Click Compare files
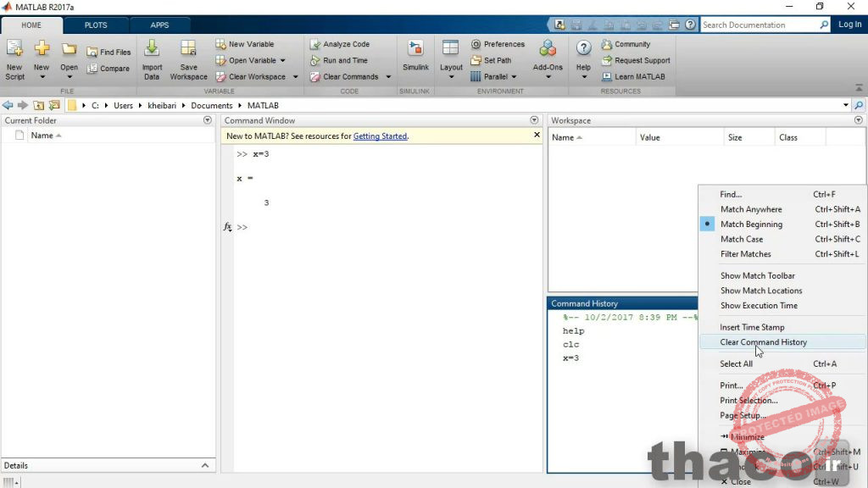The height and width of the screenshot is (488, 868). (x=108, y=69)
